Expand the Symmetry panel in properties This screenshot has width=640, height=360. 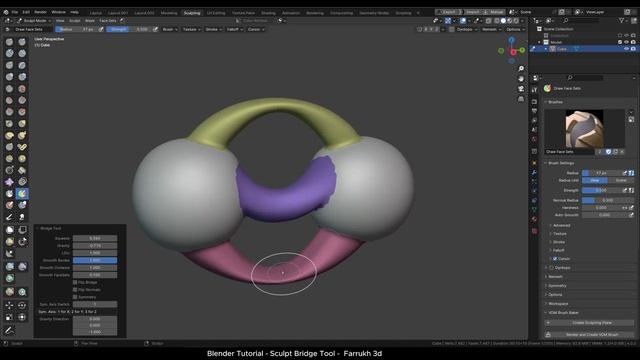tap(558, 286)
